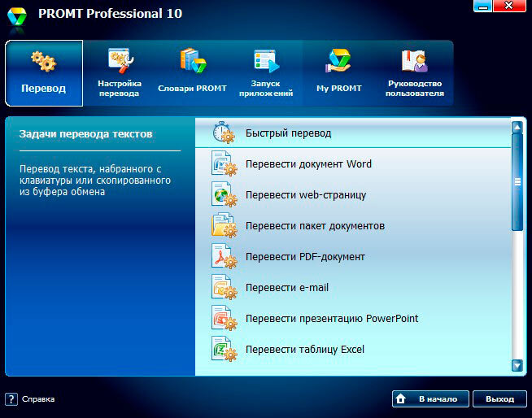Open Словари PROMT books icon
532x418 pixels.
[x=193, y=60]
